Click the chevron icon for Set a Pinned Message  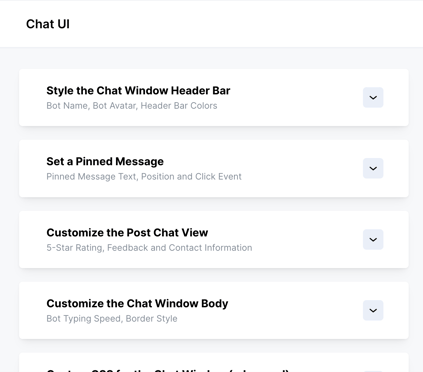[x=373, y=168]
